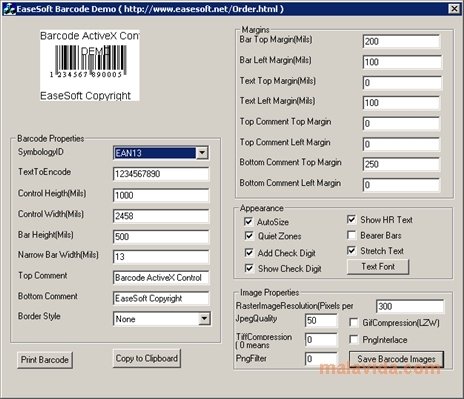Click the PngFilter field
Image resolution: width=464 pixels, height=399 pixels.
pyautogui.click(x=321, y=359)
